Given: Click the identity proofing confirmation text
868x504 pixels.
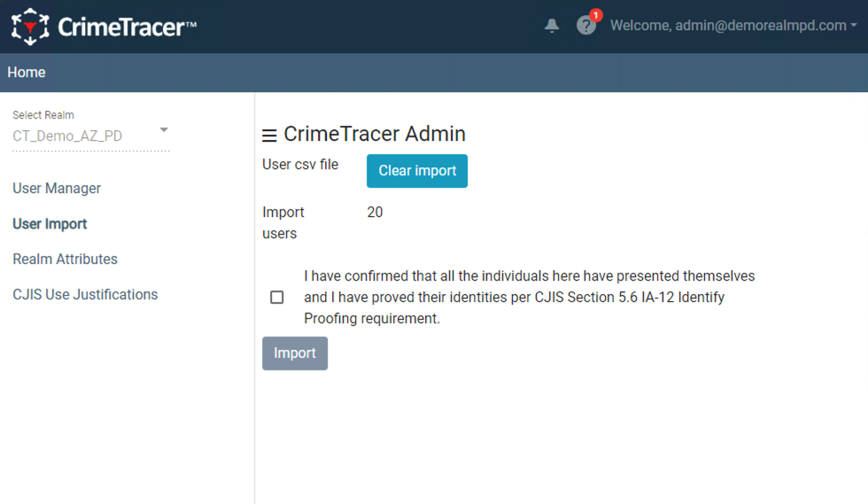Looking at the screenshot, I should pos(530,298).
